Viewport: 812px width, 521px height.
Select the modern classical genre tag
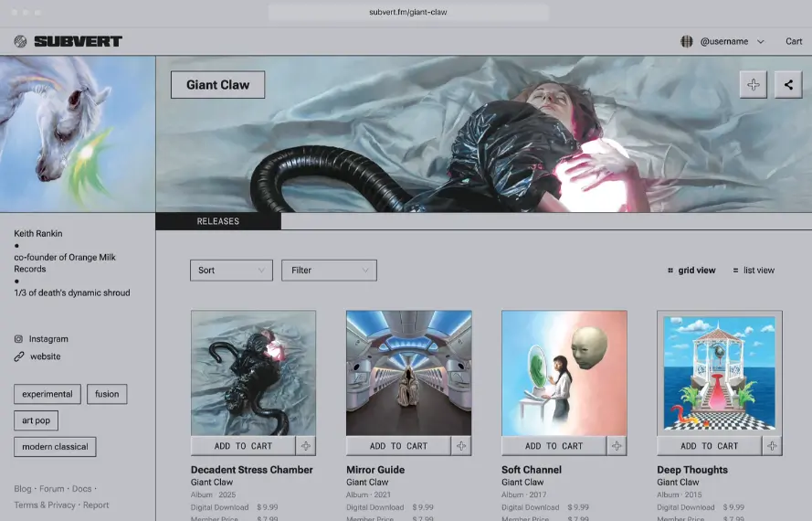coord(55,447)
